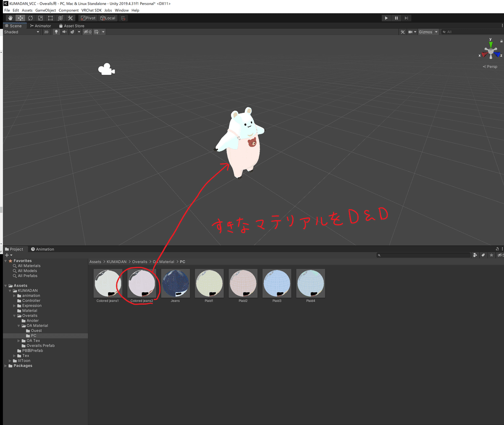
Task: Open the Window menu
Action: (x=122, y=10)
